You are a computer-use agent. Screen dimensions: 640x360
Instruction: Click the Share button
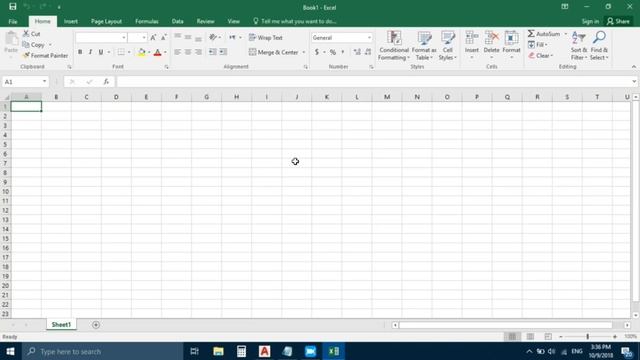click(619, 21)
